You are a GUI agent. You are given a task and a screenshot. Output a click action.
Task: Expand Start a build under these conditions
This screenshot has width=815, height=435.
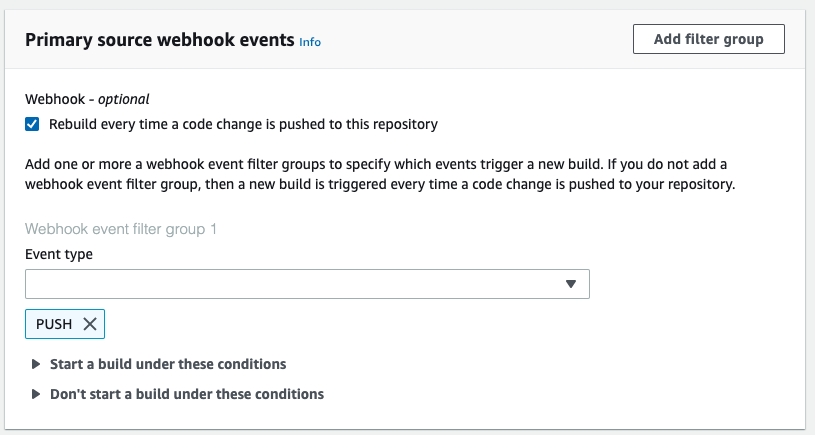(x=168, y=364)
